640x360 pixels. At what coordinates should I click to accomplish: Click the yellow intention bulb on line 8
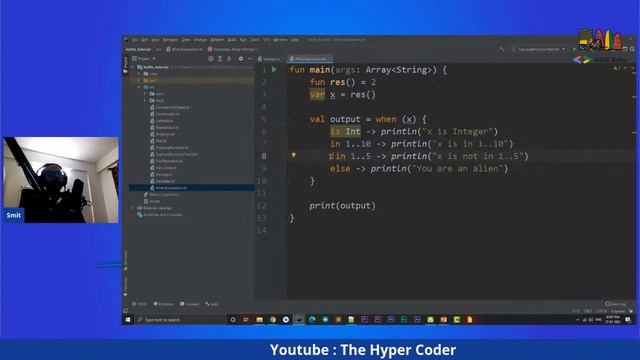pyautogui.click(x=293, y=155)
